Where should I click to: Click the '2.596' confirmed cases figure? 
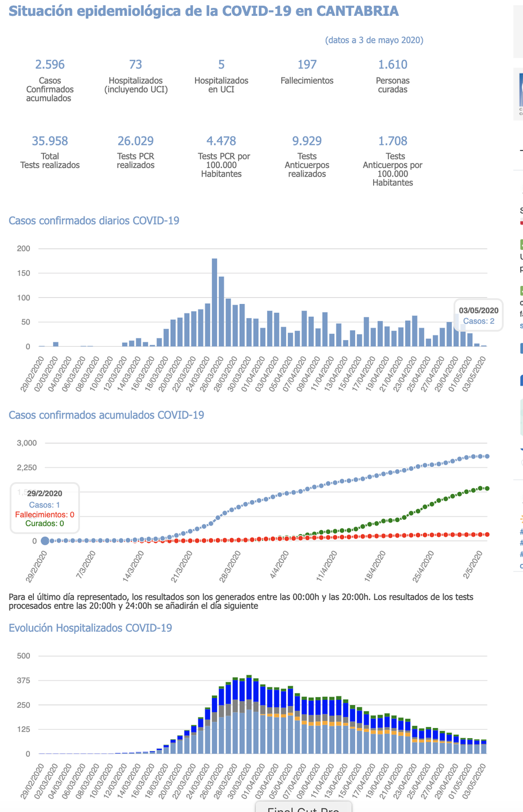click(x=50, y=65)
